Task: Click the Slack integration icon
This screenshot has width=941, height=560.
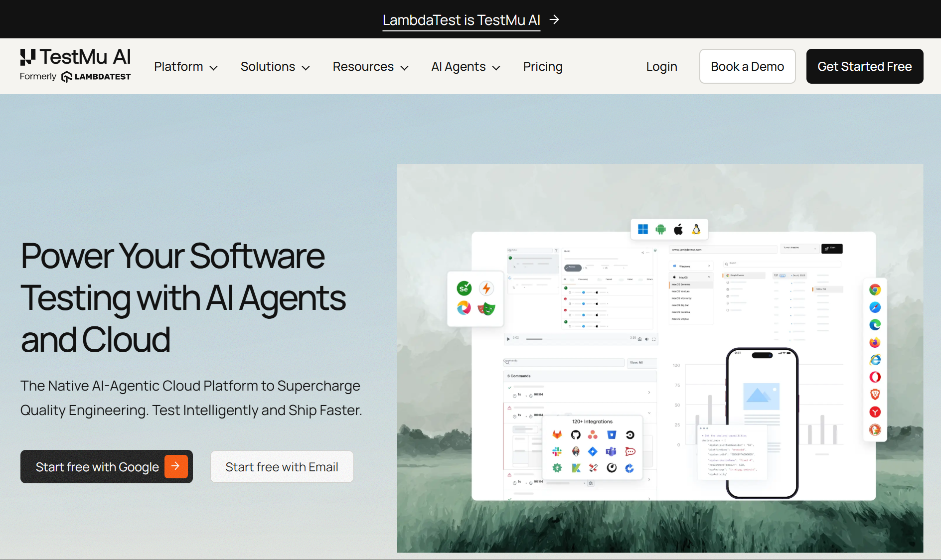Action: coord(557,451)
